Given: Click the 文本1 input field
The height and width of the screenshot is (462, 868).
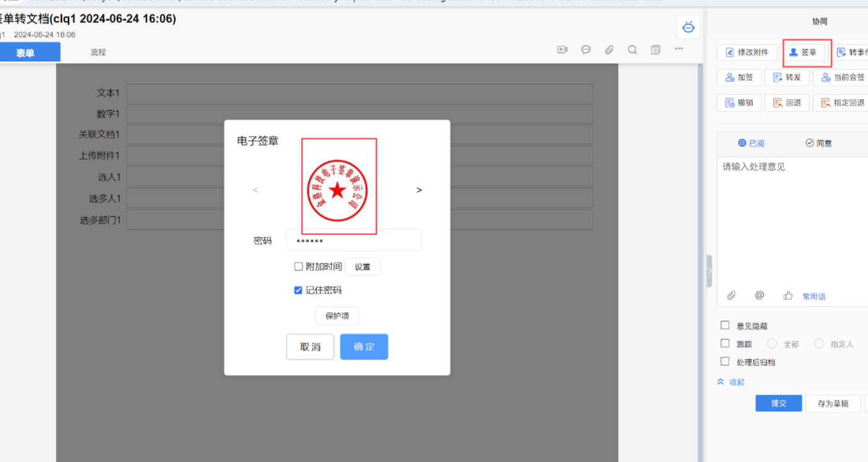Looking at the screenshot, I should (x=360, y=93).
